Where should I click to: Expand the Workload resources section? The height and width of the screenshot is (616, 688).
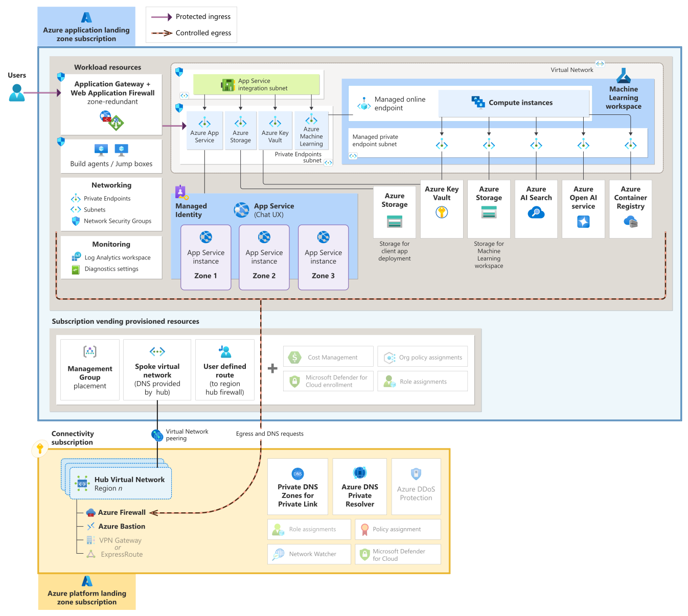pyautogui.click(x=107, y=67)
